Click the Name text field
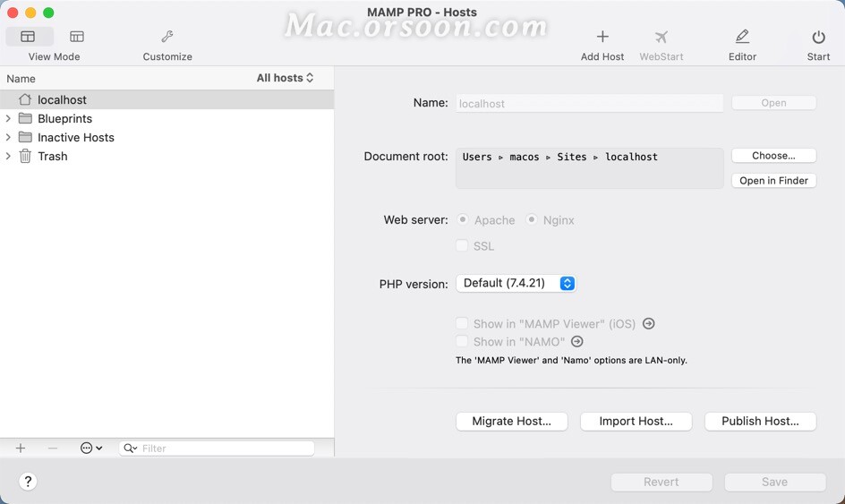The height and width of the screenshot is (504, 845). coord(590,103)
